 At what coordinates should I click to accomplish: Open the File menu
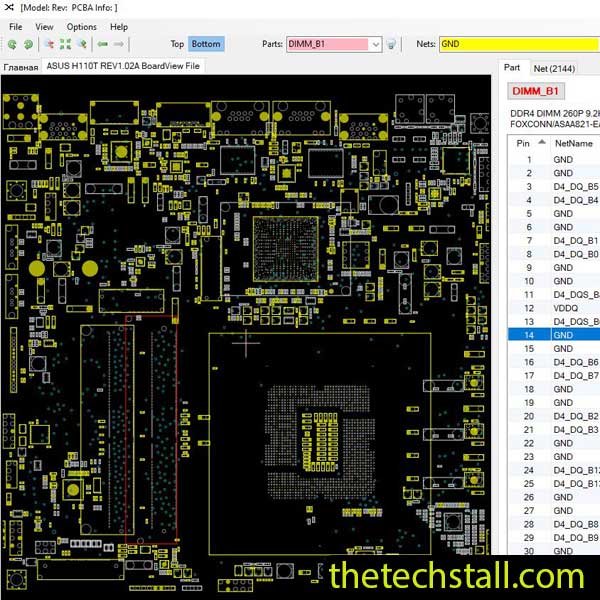(x=16, y=27)
